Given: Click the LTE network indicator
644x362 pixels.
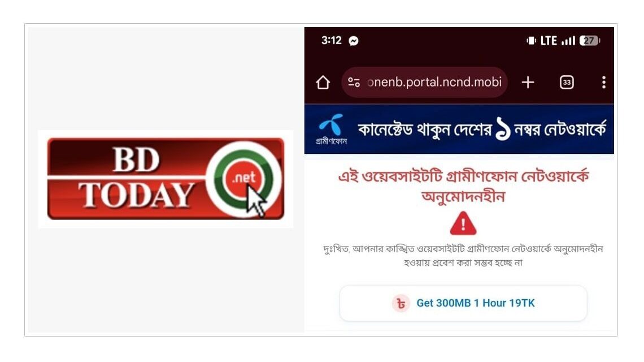Looking at the screenshot, I should pos(549,41).
